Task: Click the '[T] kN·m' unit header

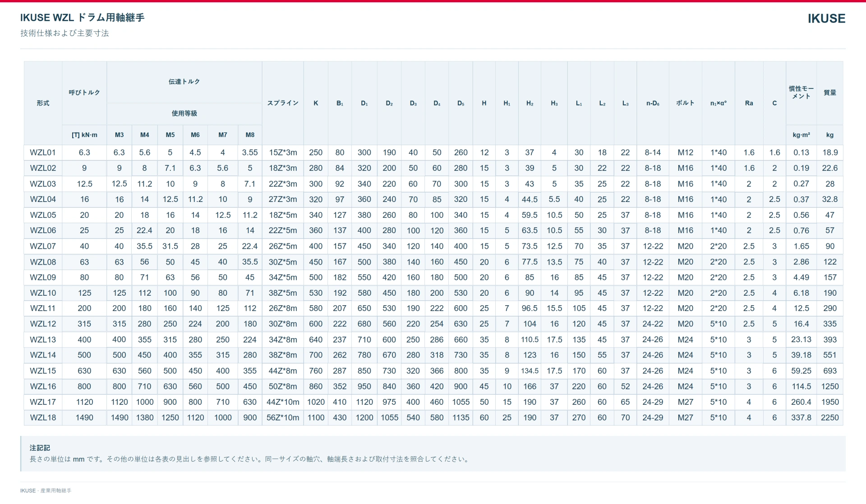Action: point(84,135)
